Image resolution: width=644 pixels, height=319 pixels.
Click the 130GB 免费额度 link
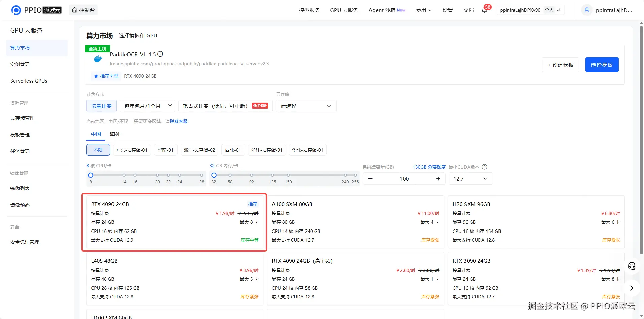pos(429,167)
